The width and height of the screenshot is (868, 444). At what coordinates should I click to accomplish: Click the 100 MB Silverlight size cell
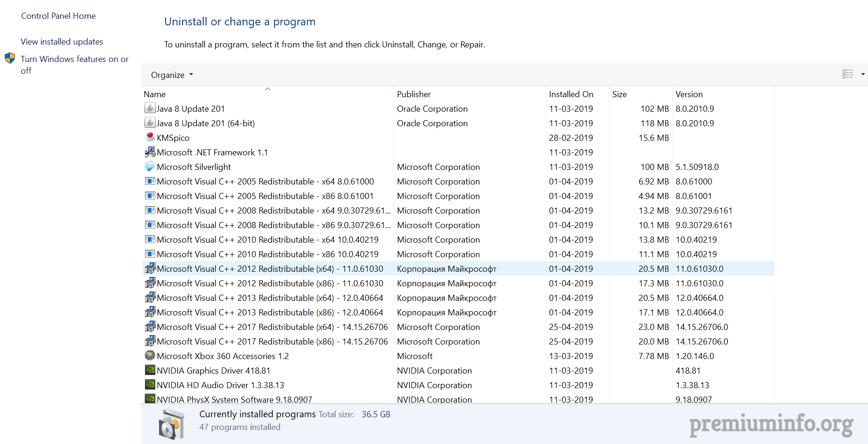[x=655, y=167]
